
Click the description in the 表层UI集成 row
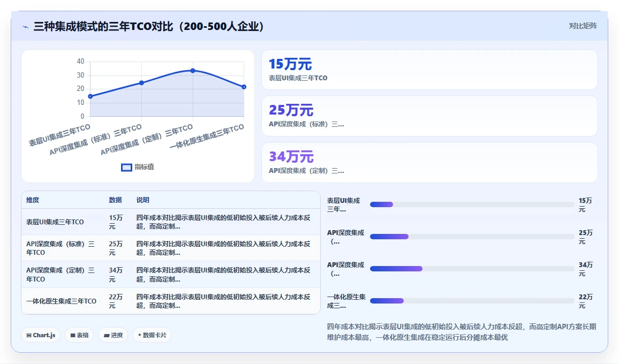(x=223, y=222)
